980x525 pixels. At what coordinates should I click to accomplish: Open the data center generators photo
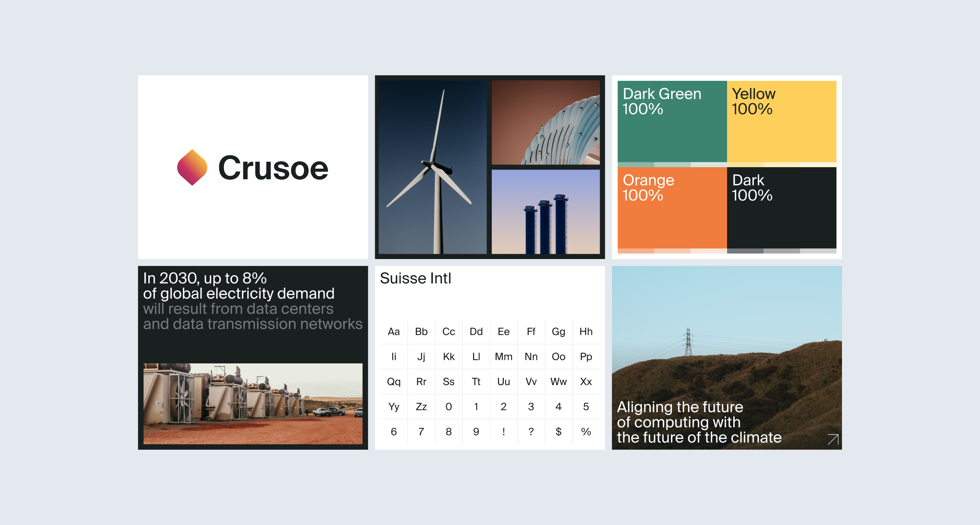[x=253, y=403]
